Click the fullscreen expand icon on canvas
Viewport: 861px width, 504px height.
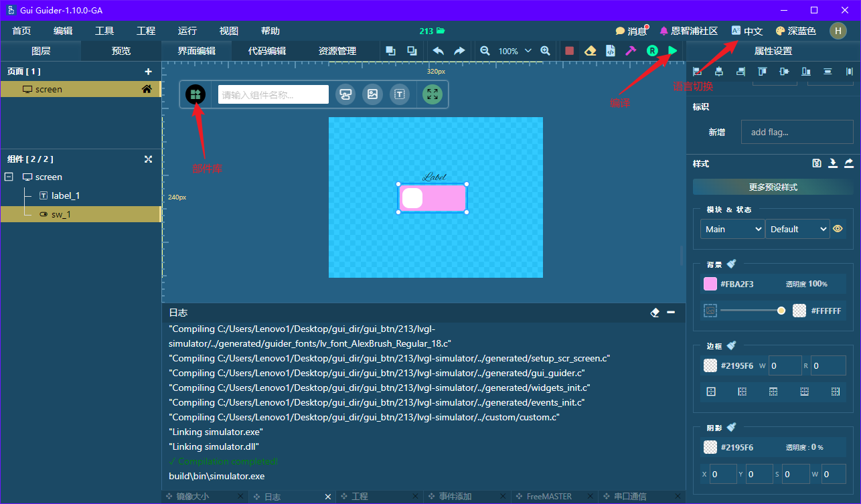[433, 94]
